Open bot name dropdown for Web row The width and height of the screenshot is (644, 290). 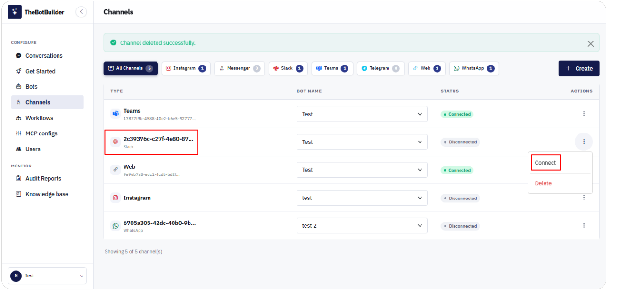[x=362, y=170]
